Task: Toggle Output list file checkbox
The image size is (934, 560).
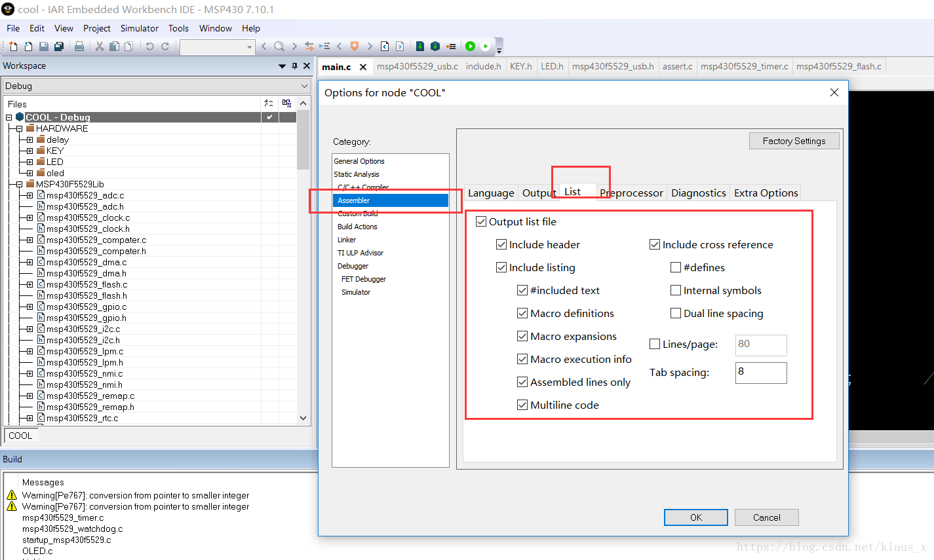Action: coord(482,221)
